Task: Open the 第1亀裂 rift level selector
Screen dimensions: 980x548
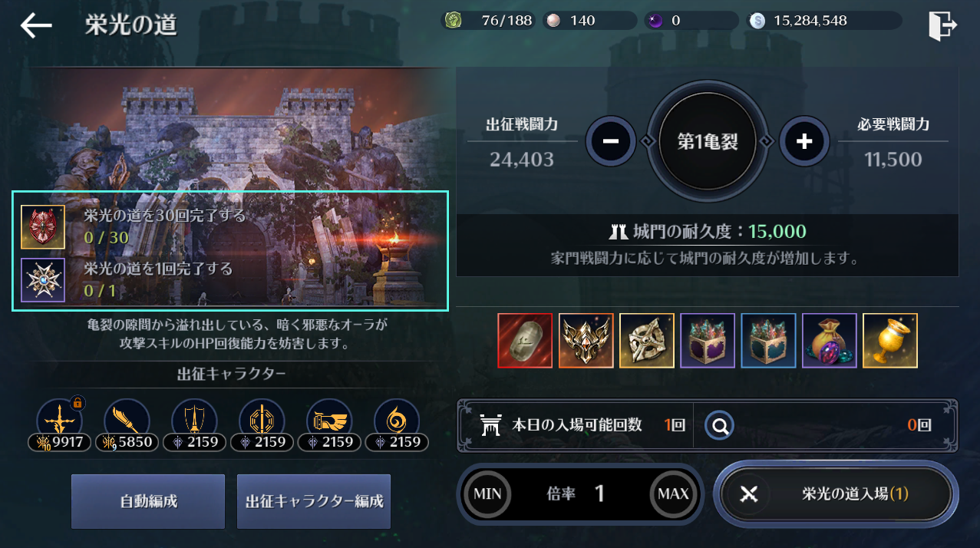Action: [x=707, y=141]
